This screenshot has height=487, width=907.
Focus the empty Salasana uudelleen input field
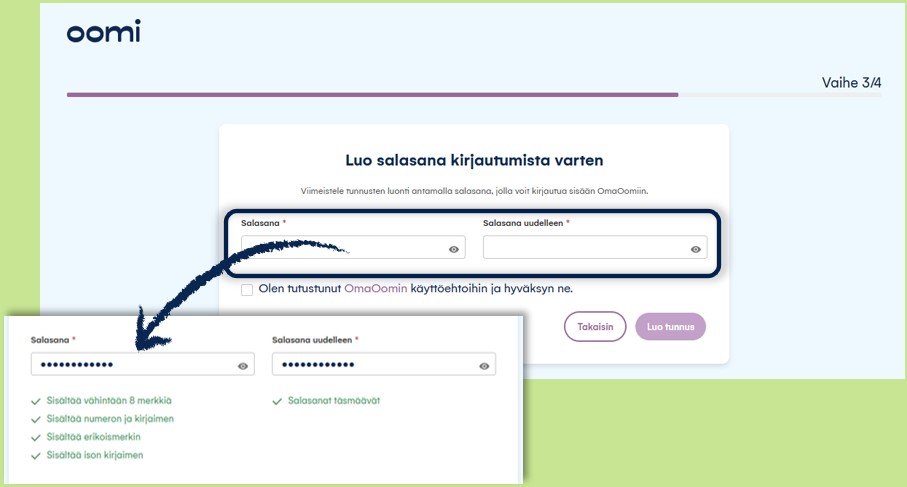pyautogui.click(x=585, y=248)
